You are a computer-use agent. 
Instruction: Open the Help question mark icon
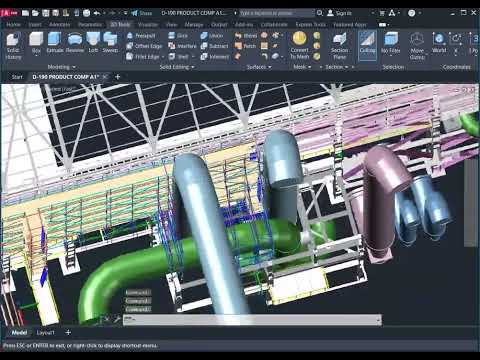point(412,13)
